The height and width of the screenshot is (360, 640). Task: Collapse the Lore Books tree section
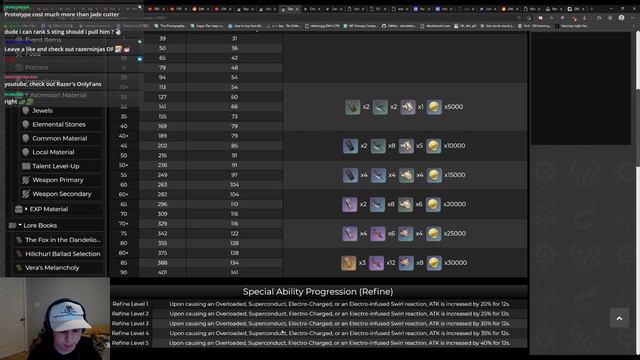(20, 225)
